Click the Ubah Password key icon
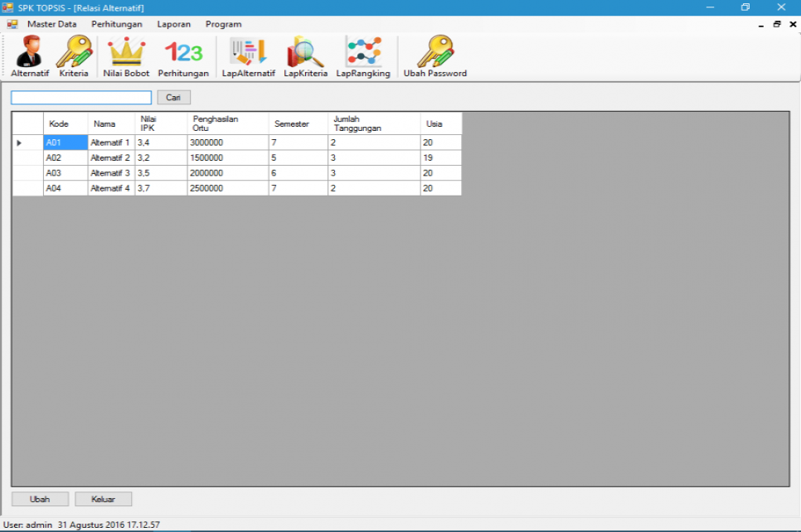 [434, 54]
